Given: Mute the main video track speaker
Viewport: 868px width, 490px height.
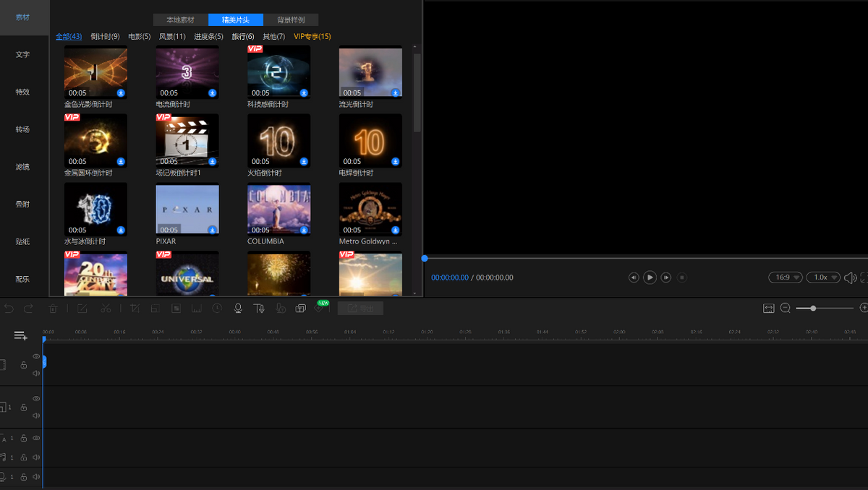Looking at the screenshot, I should 36,374.
